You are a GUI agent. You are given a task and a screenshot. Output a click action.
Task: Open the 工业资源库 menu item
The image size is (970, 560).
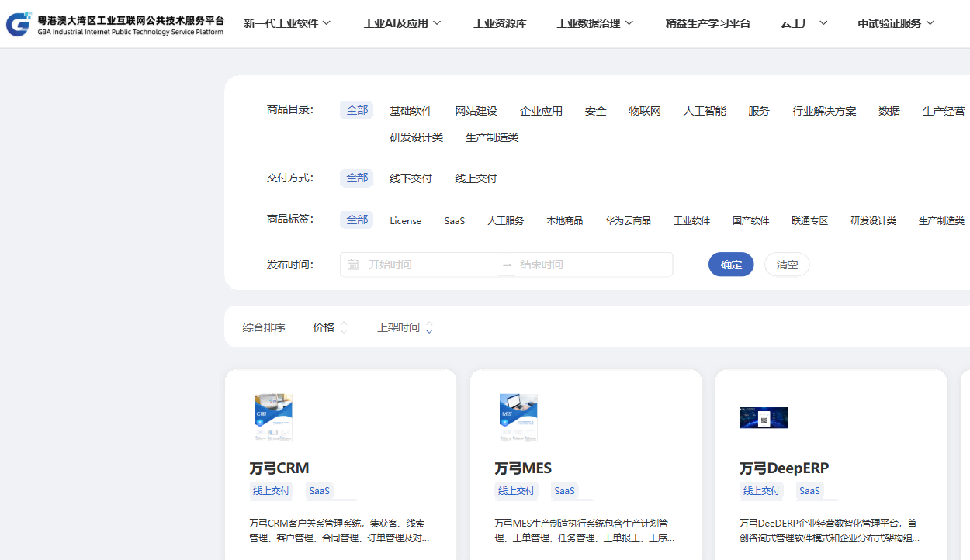pyautogui.click(x=500, y=23)
